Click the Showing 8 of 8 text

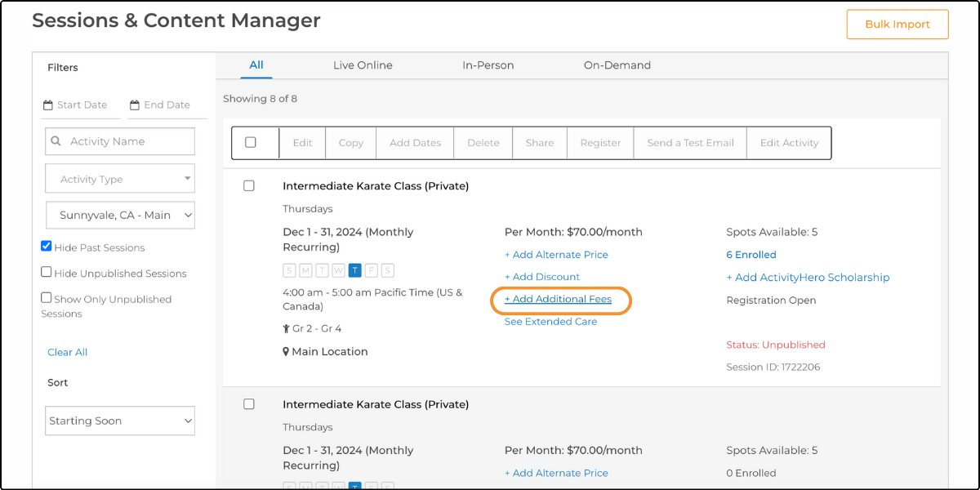260,99
